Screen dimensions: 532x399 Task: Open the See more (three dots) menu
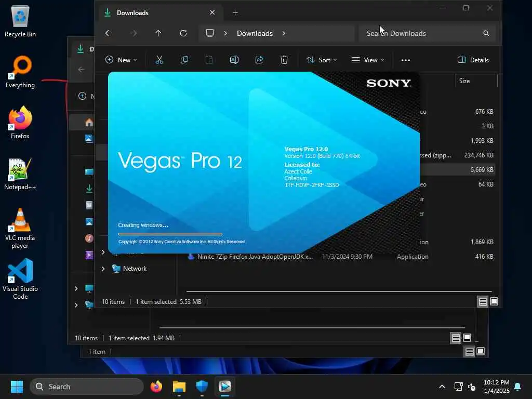405,60
